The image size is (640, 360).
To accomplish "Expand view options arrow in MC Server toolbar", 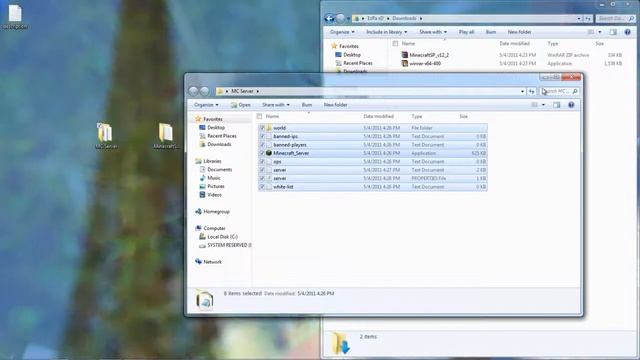I will (x=543, y=105).
